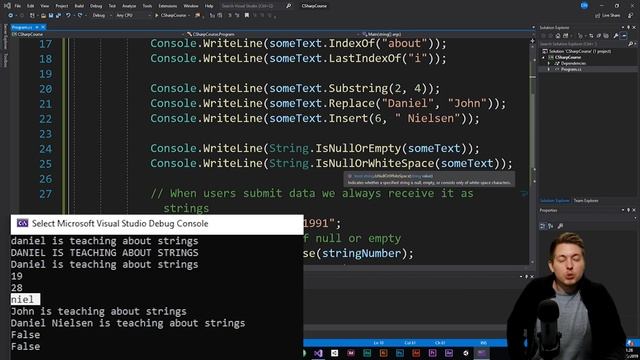Close the Program.cs tab
Image resolution: width=640 pixels, height=360 pixels.
click(43, 27)
